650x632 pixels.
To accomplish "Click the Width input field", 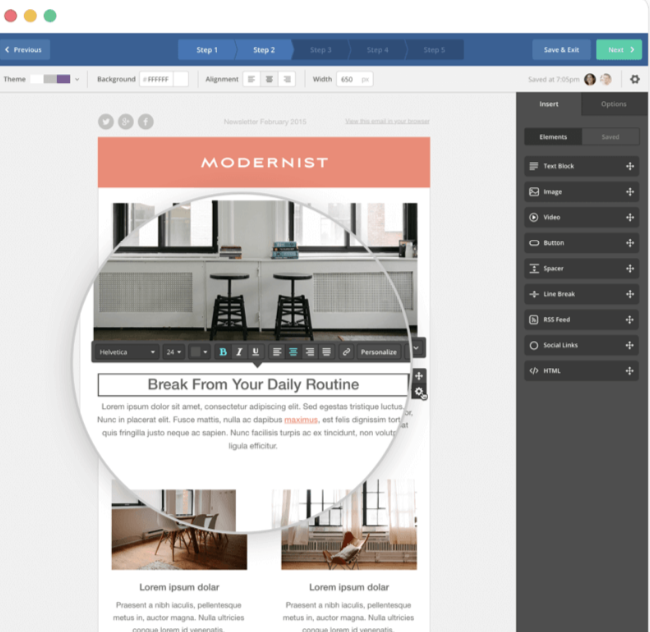I will point(353,79).
